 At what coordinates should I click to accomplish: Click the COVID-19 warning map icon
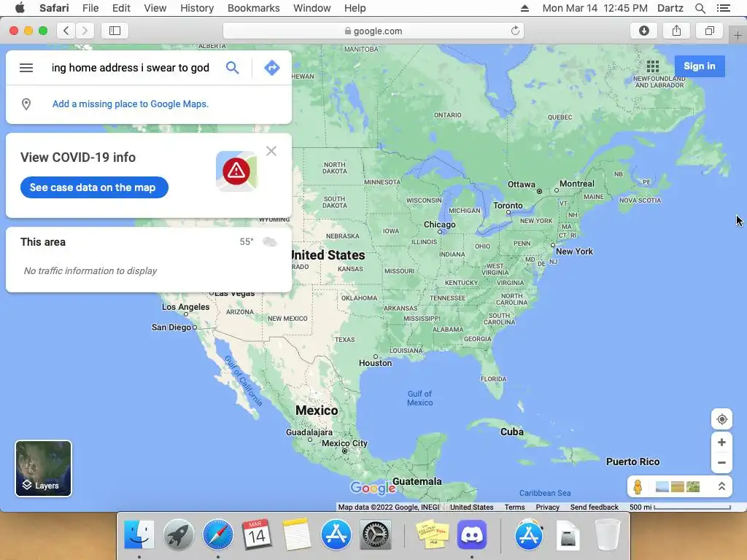tap(236, 171)
